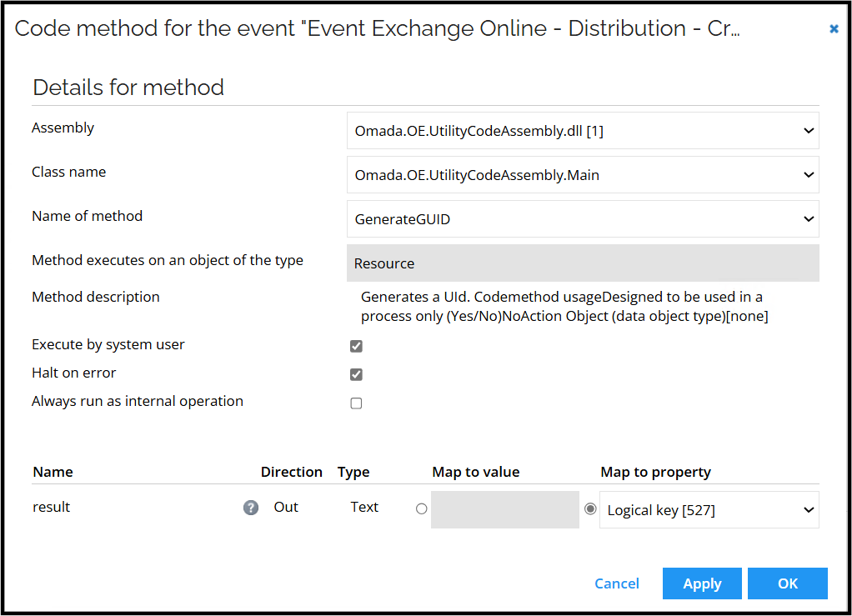This screenshot has width=852, height=616.
Task: Uncheck Halt on error
Action: tap(356, 374)
